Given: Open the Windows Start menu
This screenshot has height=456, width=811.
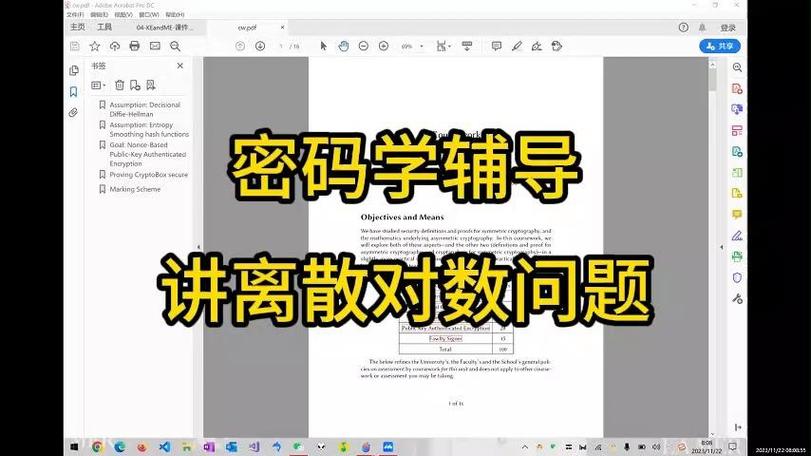Looking at the screenshot, I should 74,447.
